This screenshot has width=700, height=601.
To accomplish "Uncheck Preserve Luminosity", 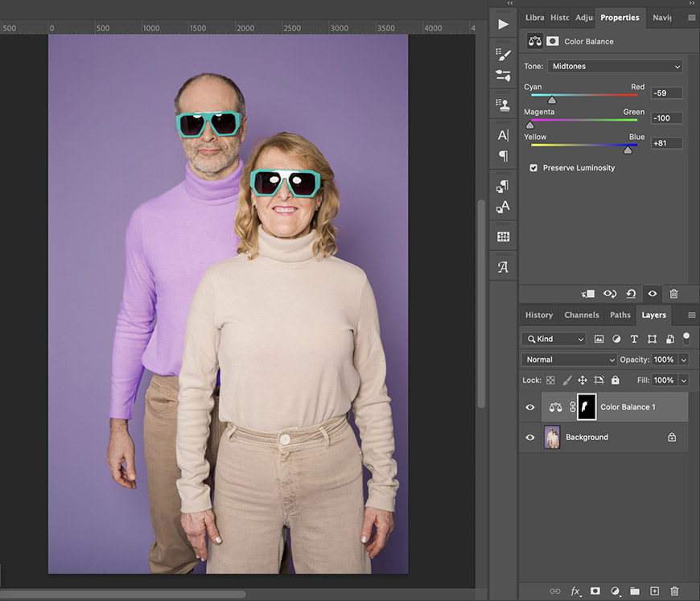I will [x=533, y=168].
